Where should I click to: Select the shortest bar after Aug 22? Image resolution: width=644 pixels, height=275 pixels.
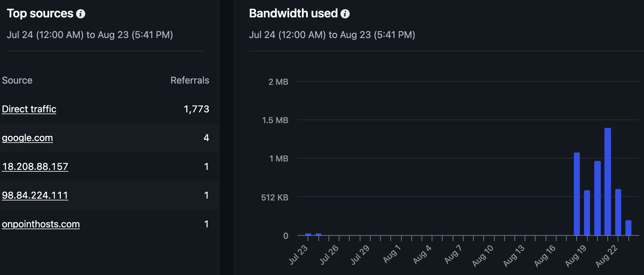(628, 228)
